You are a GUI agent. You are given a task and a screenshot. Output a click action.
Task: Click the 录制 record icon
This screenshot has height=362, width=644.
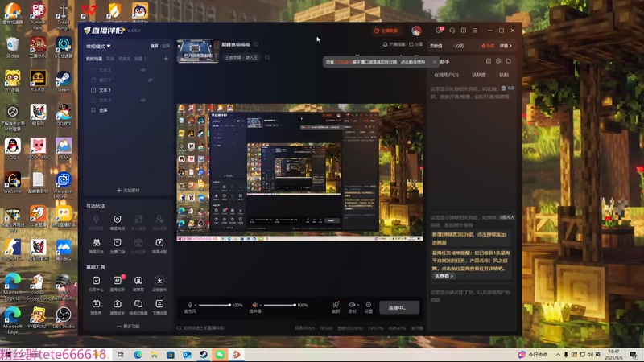352,307
